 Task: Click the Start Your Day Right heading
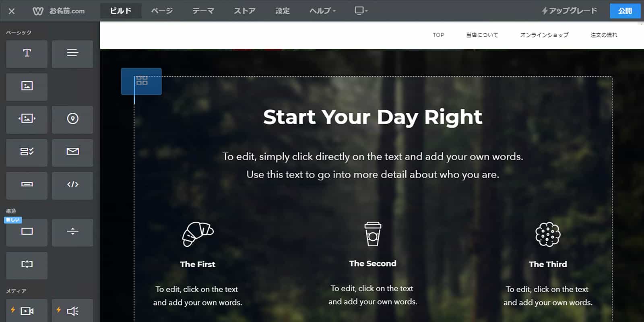pyautogui.click(x=373, y=118)
